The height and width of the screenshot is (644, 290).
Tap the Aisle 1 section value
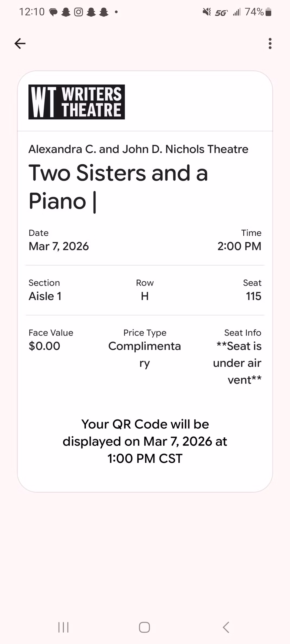(x=45, y=296)
